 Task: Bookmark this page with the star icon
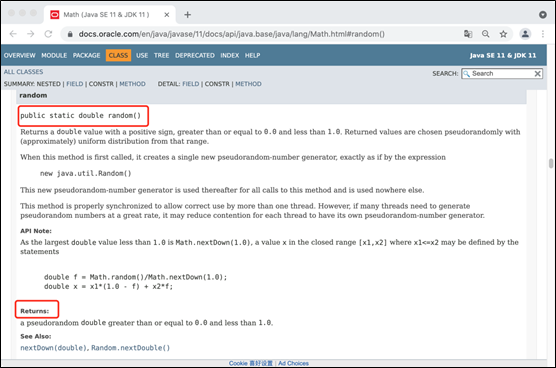click(504, 34)
